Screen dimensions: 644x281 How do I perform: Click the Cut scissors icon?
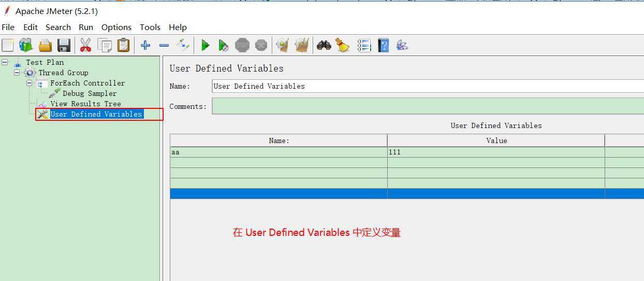click(x=85, y=45)
